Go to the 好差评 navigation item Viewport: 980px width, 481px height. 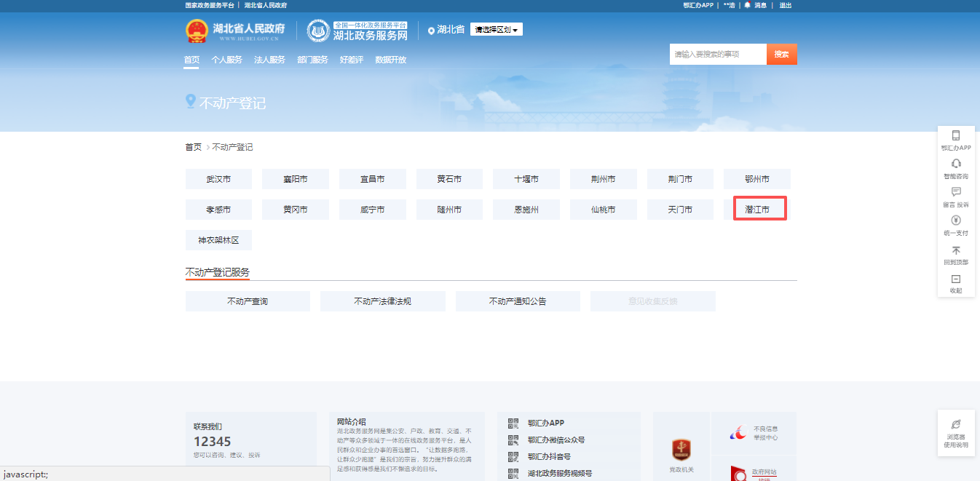(351, 60)
